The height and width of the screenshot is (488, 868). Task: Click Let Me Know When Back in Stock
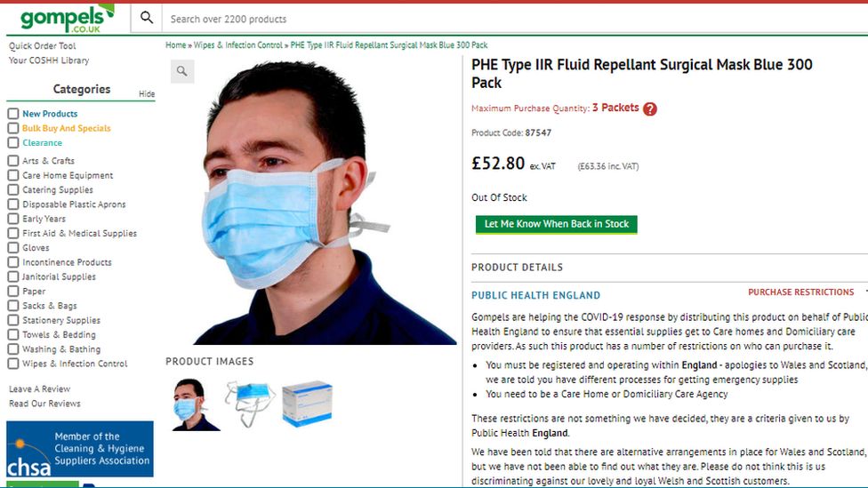click(557, 224)
